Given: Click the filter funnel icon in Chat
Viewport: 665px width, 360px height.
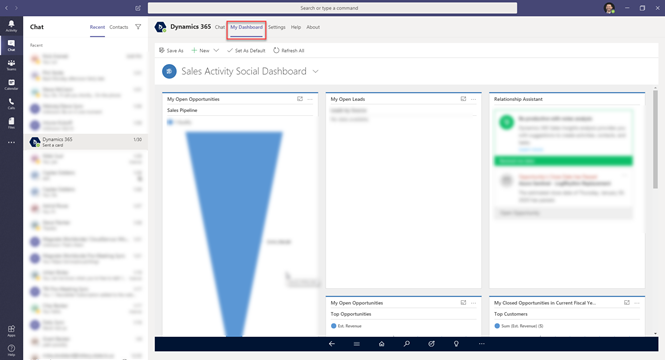Looking at the screenshot, I should [x=138, y=27].
